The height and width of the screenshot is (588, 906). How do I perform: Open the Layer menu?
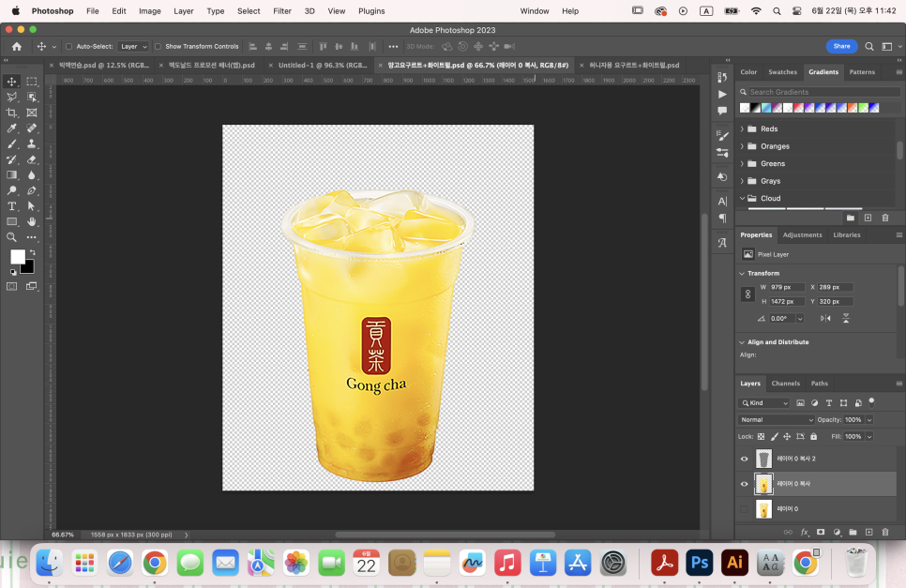(x=184, y=11)
